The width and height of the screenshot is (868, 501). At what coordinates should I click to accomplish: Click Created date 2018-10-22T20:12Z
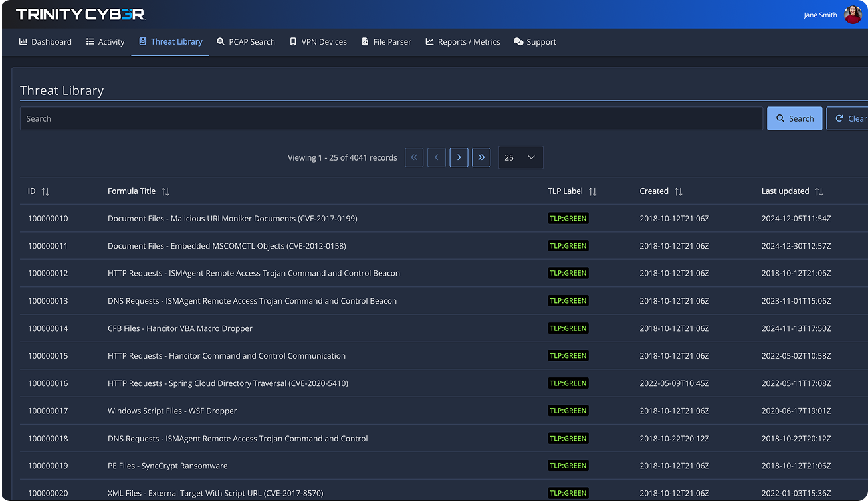(x=675, y=439)
